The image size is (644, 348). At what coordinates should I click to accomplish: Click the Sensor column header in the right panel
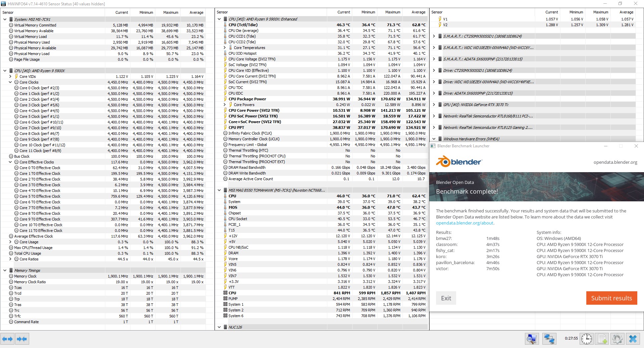pos(437,12)
